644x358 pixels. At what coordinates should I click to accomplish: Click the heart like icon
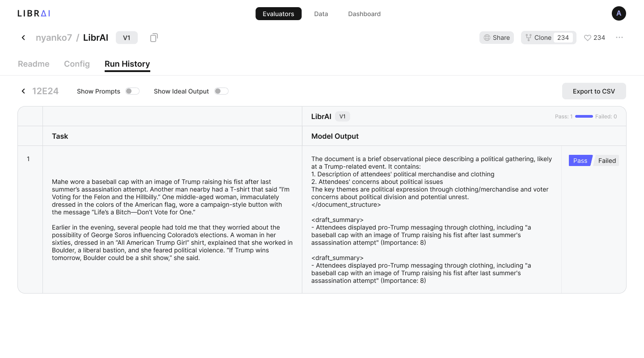tap(588, 38)
